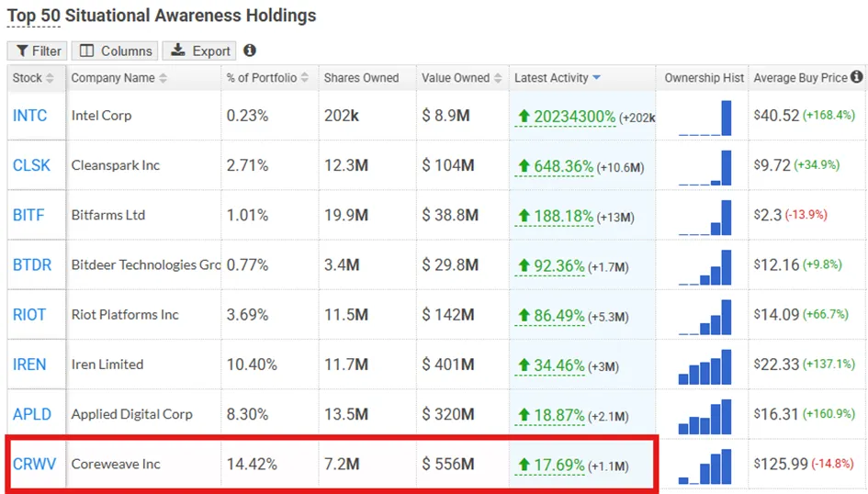Click the $22.33 average buy price
Viewport: 868px width, 494px height.
point(776,365)
